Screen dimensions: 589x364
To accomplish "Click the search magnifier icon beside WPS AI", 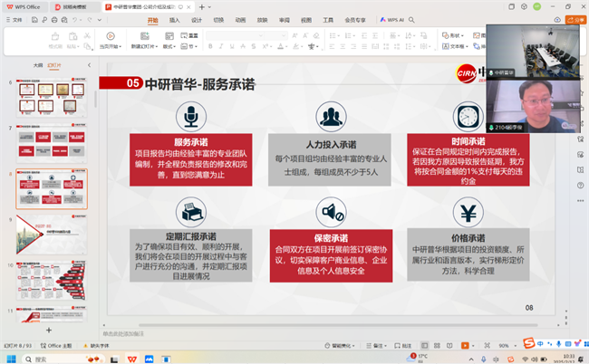I will tap(411, 20).
